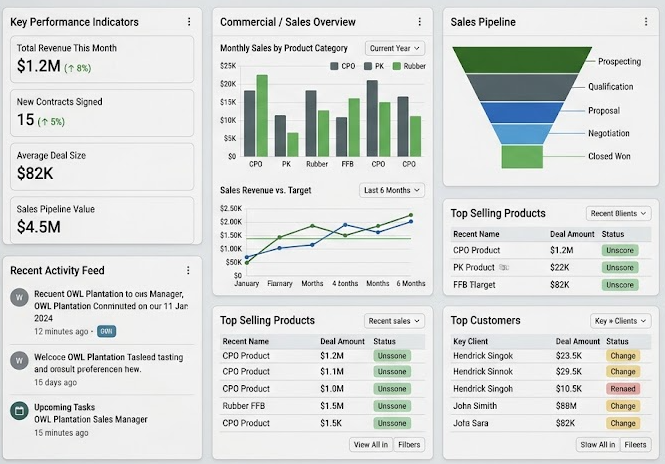Select the Qualification funnel segment

tap(522, 87)
